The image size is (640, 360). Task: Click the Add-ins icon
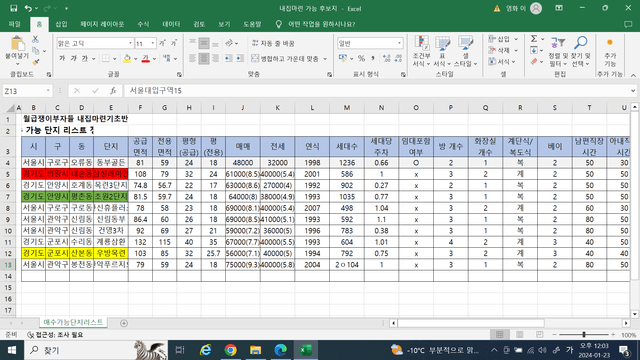(x=610, y=51)
